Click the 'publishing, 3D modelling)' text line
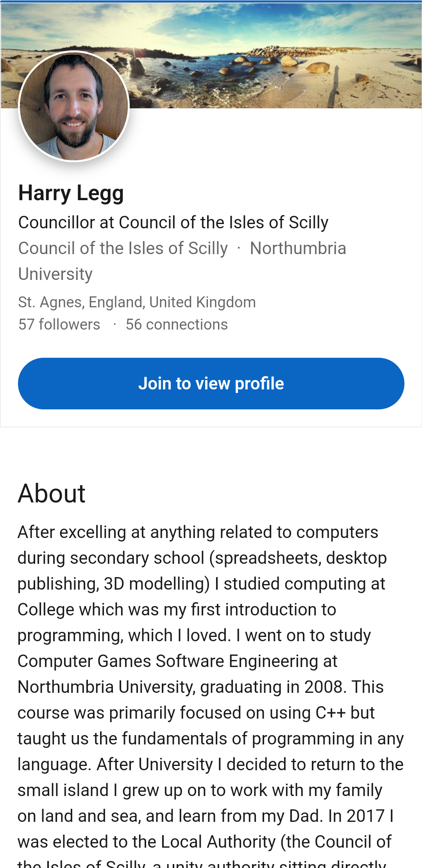Image resolution: width=422 pixels, height=868 pixels. (x=201, y=584)
